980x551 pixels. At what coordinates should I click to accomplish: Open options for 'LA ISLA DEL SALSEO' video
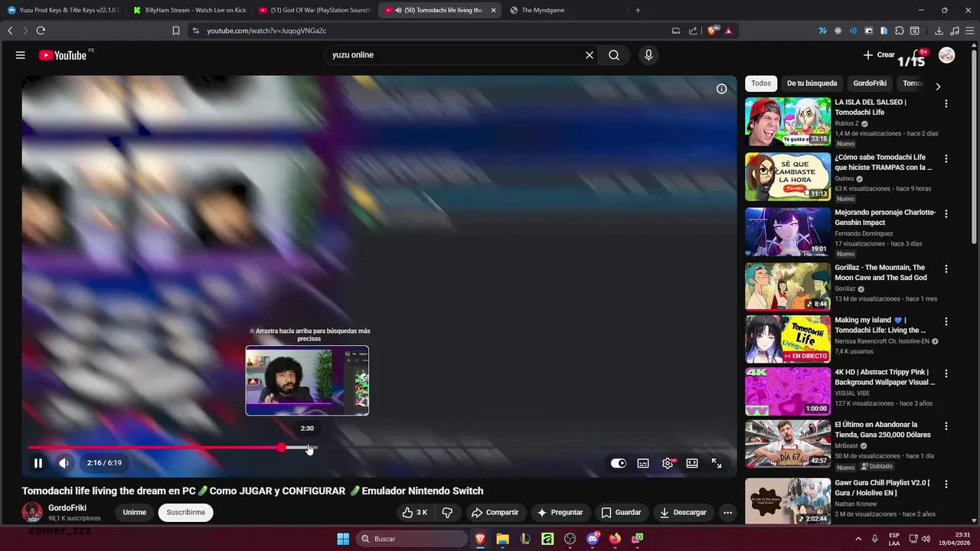[x=946, y=104]
